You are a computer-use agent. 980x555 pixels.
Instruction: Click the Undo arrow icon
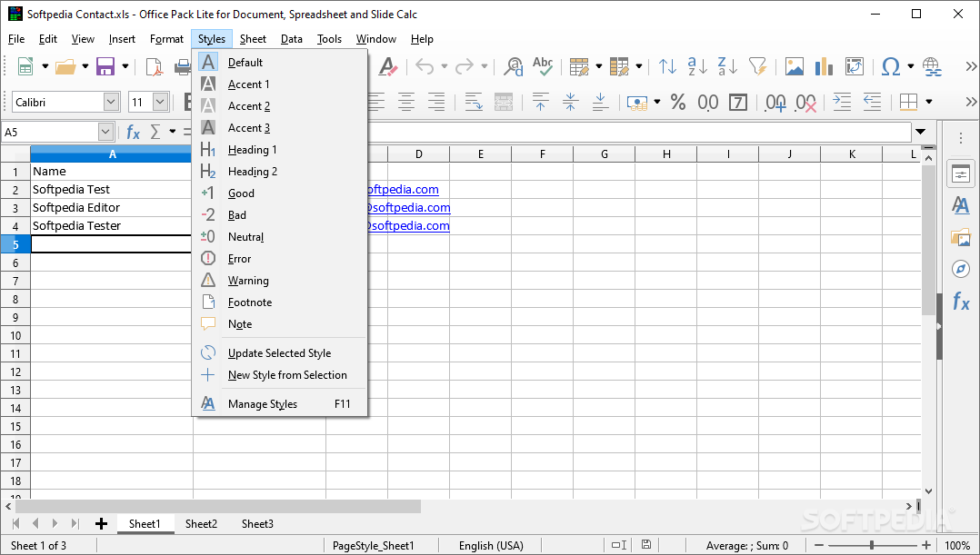(x=425, y=66)
